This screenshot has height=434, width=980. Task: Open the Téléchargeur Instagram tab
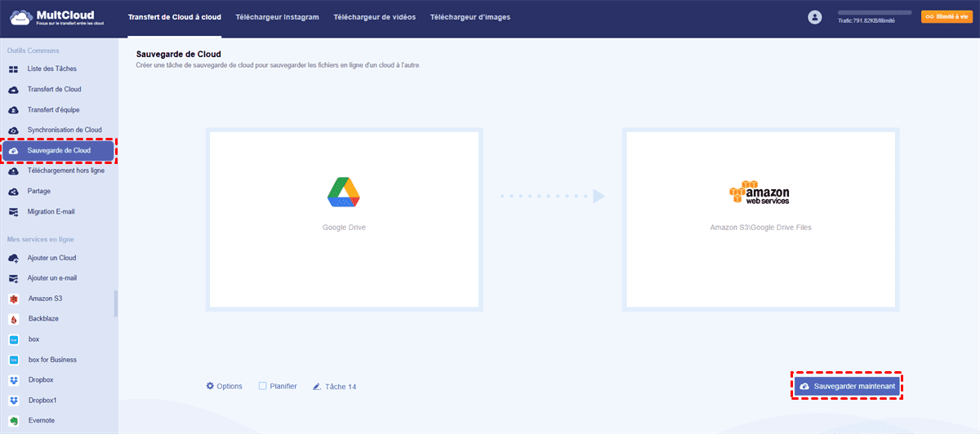277,17
